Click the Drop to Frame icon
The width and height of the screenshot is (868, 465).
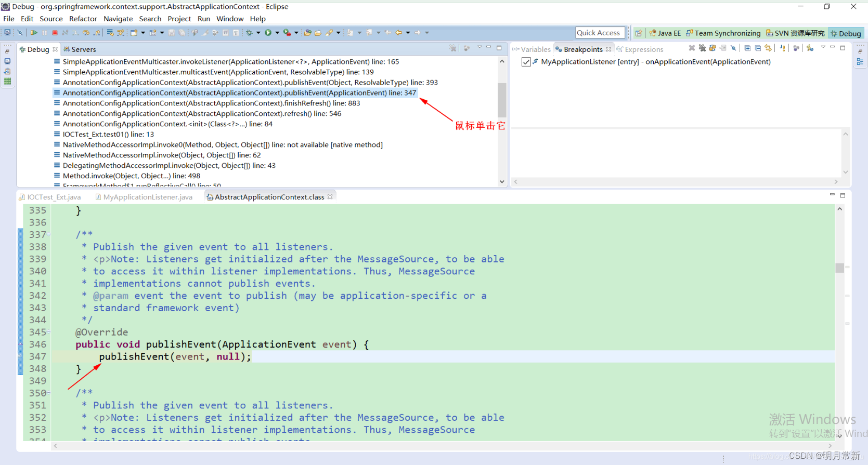(x=110, y=33)
